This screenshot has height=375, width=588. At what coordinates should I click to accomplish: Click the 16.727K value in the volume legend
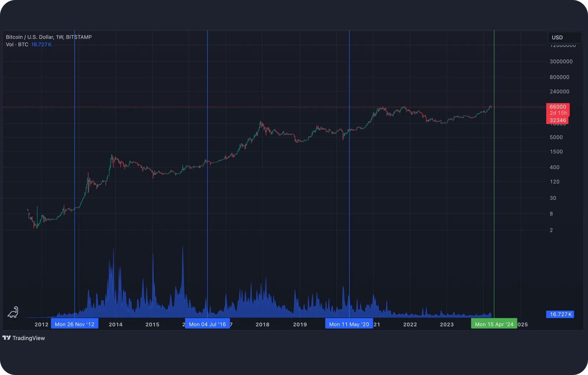click(41, 44)
